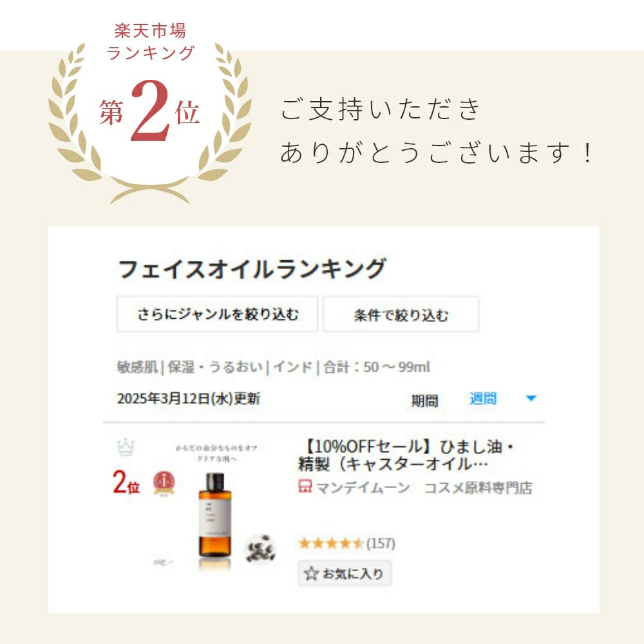Open the blue period dropdown arrow
The image size is (644, 644).
(x=531, y=398)
